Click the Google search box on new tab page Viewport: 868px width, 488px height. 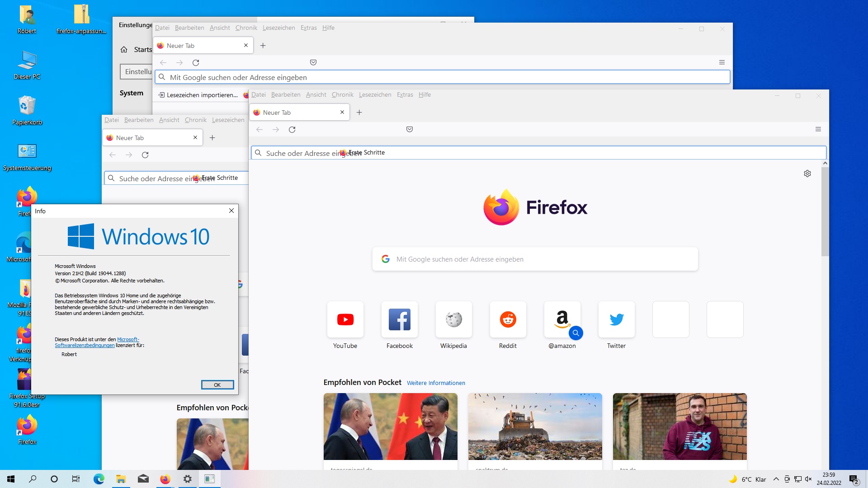tap(535, 259)
